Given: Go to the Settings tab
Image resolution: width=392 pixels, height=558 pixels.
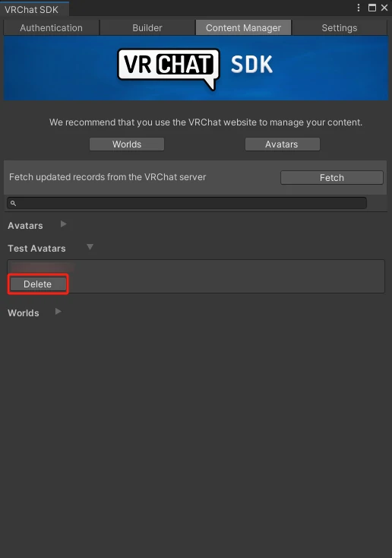Looking at the screenshot, I should [340, 28].
